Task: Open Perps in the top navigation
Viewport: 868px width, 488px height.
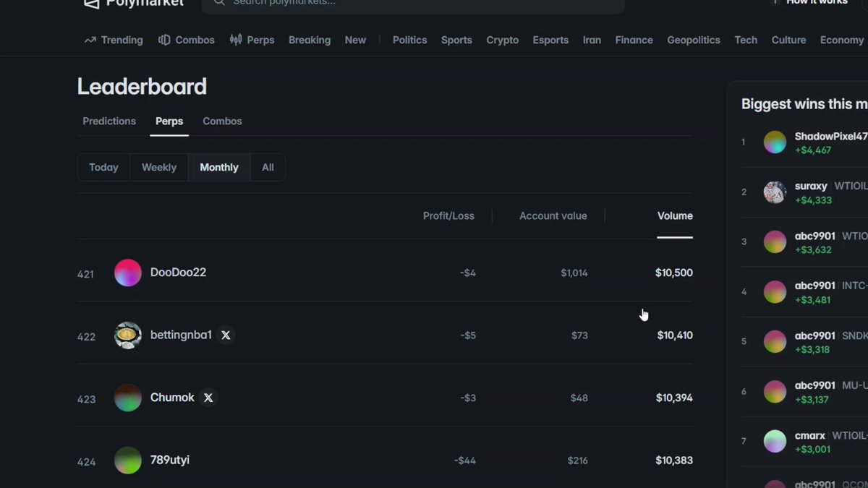Action: [x=252, y=40]
